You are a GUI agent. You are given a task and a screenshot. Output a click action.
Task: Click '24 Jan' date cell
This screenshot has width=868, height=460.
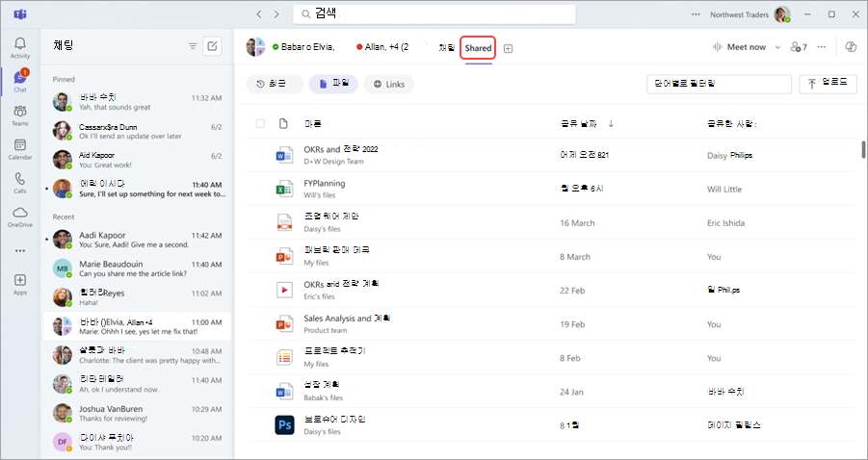(571, 392)
